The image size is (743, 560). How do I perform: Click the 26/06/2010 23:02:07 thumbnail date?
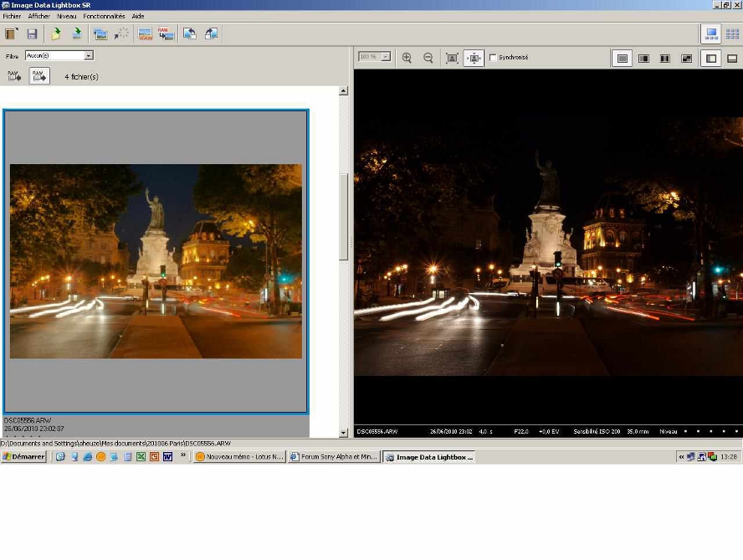pyautogui.click(x=34, y=429)
